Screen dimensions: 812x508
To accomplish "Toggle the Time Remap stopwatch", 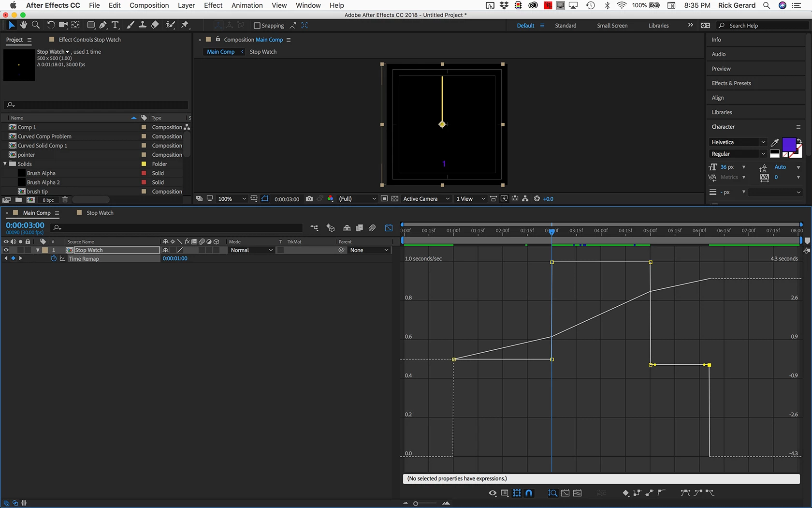I will [54, 259].
